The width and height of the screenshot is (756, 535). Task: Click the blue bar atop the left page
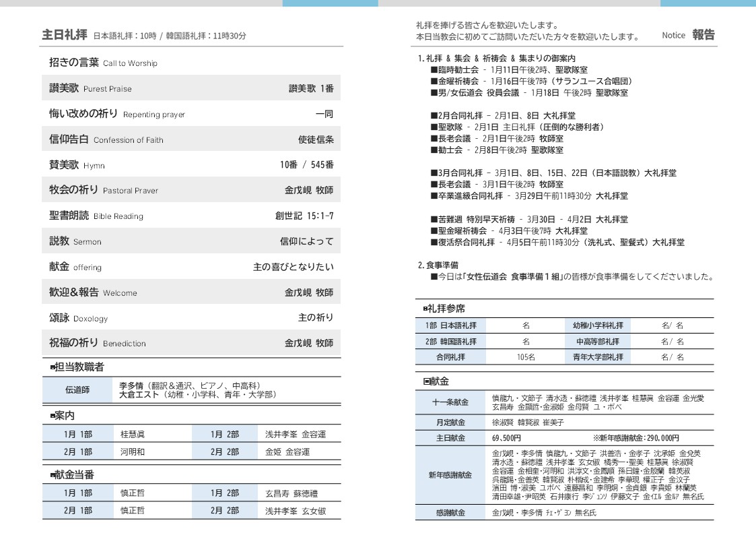pos(330,3)
